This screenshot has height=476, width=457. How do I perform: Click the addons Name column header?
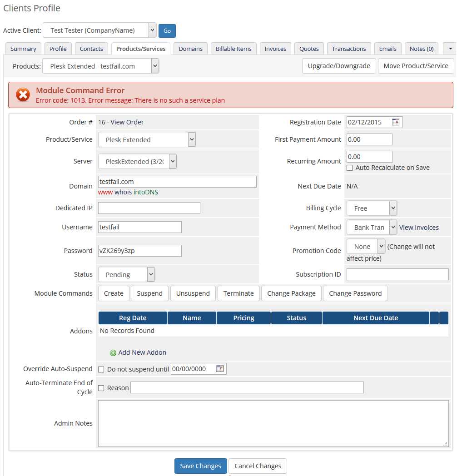point(192,318)
